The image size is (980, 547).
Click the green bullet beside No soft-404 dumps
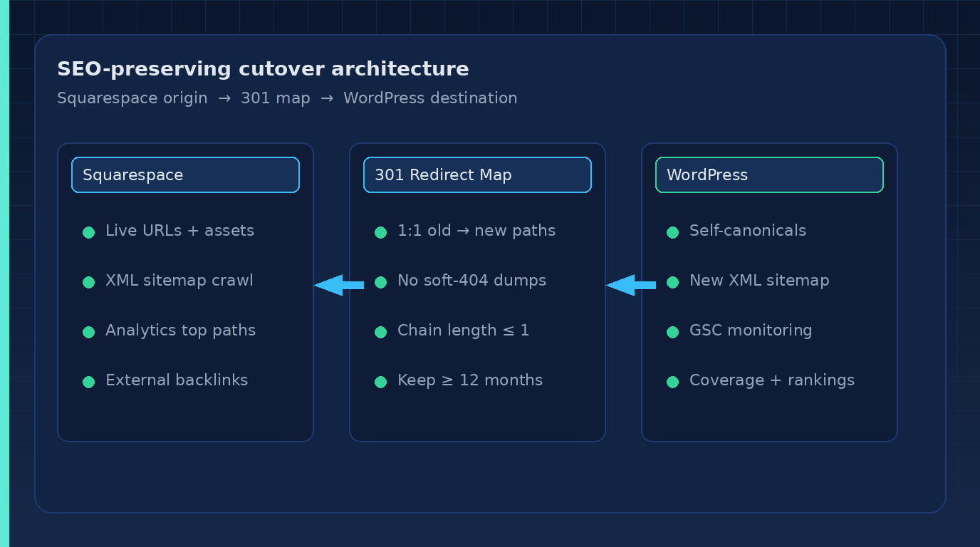point(380,282)
